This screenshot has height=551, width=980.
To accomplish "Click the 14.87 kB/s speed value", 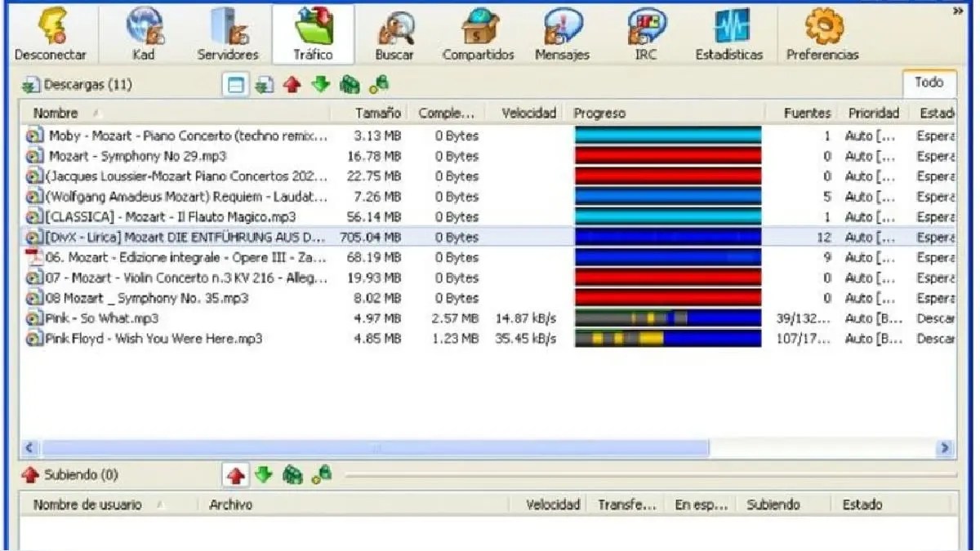I will [x=526, y=318].
